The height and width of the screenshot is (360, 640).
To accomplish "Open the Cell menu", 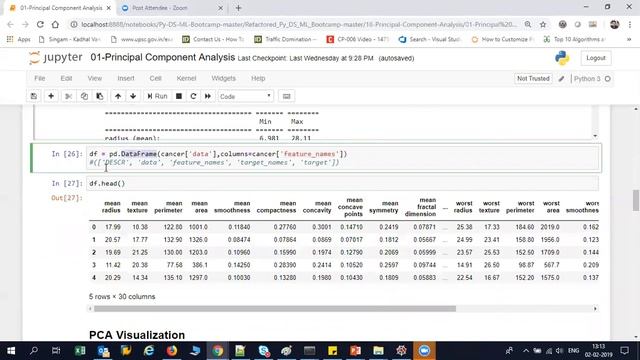I will point(156,78).
